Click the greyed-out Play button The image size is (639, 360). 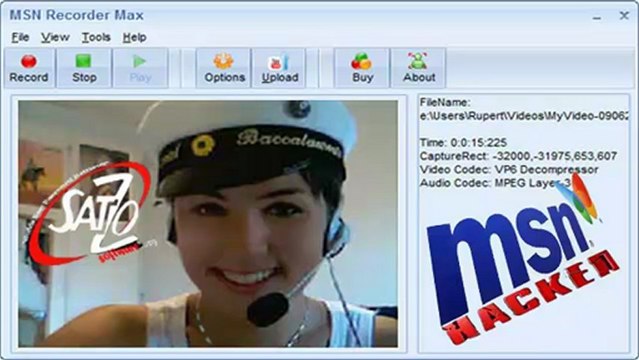pos(140,68)
